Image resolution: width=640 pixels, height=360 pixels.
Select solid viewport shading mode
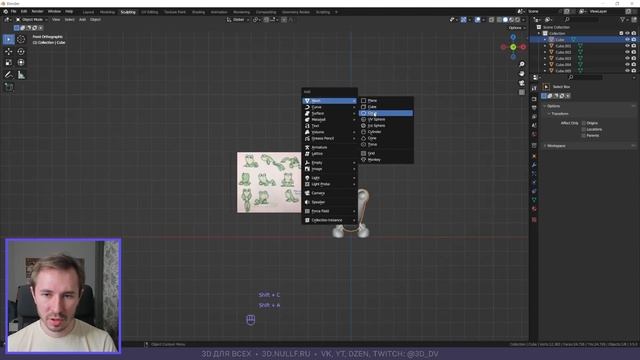pyautogui.click(x=505, y=20)
